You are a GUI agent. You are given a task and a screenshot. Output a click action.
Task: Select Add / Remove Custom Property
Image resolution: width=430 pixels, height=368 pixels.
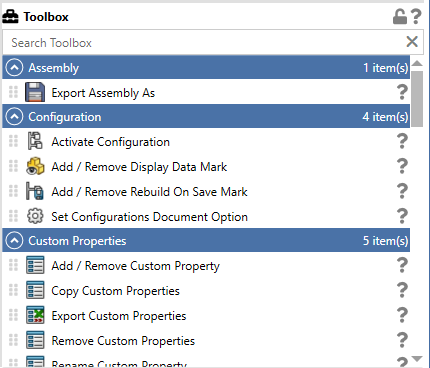pos(135,266)
